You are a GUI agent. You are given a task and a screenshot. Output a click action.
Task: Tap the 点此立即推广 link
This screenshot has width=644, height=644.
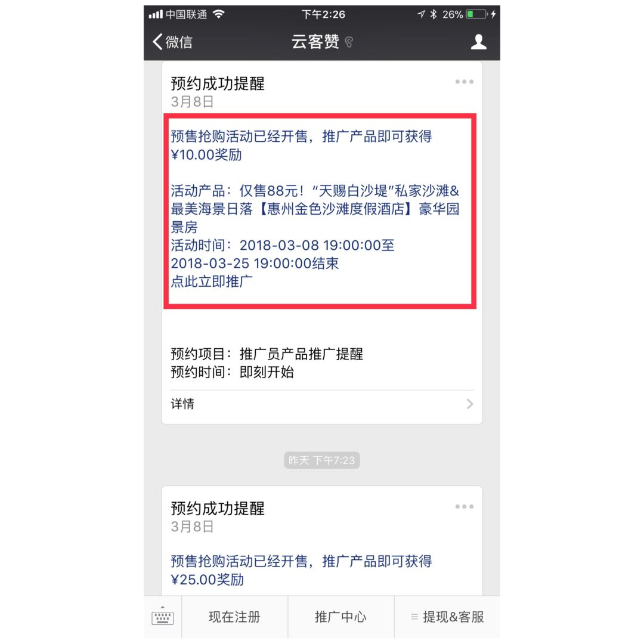(212, 281)
